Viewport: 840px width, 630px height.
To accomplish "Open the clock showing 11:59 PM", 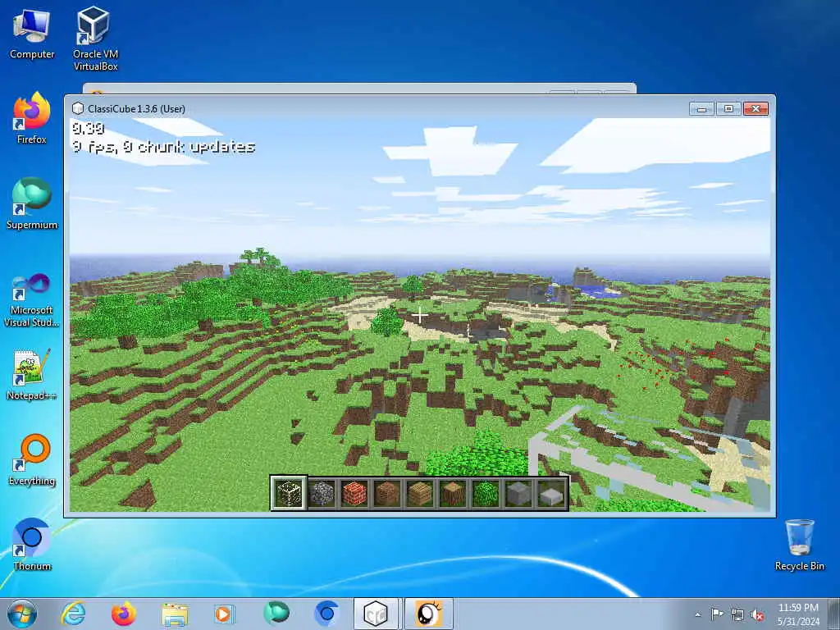I will coord(798,614).
